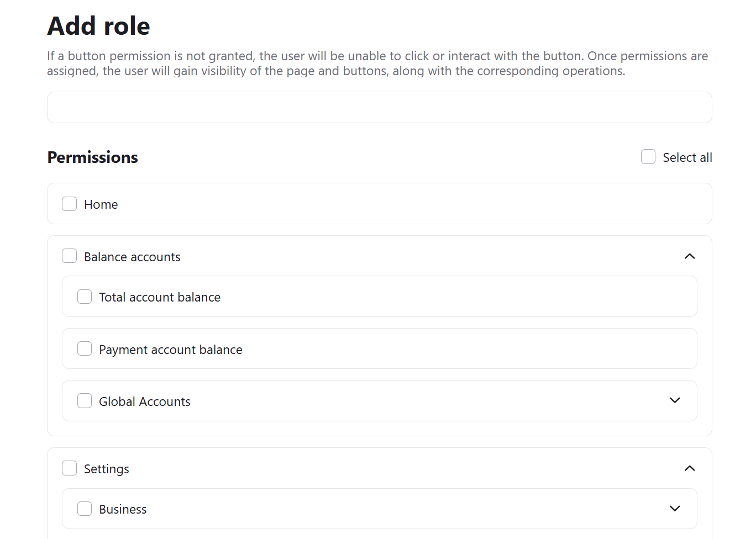Check the Payment account balance checkbox

(x=85, y=348)
